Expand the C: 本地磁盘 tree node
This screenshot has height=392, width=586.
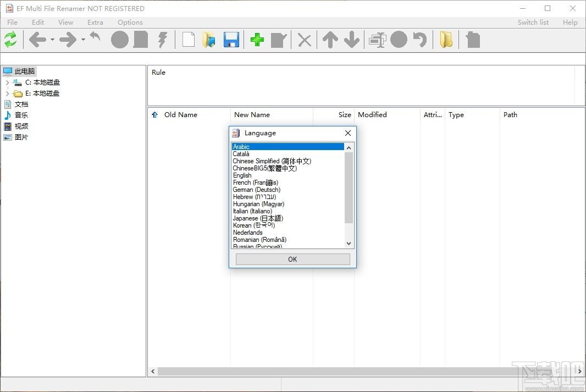[x=7, y=82]
